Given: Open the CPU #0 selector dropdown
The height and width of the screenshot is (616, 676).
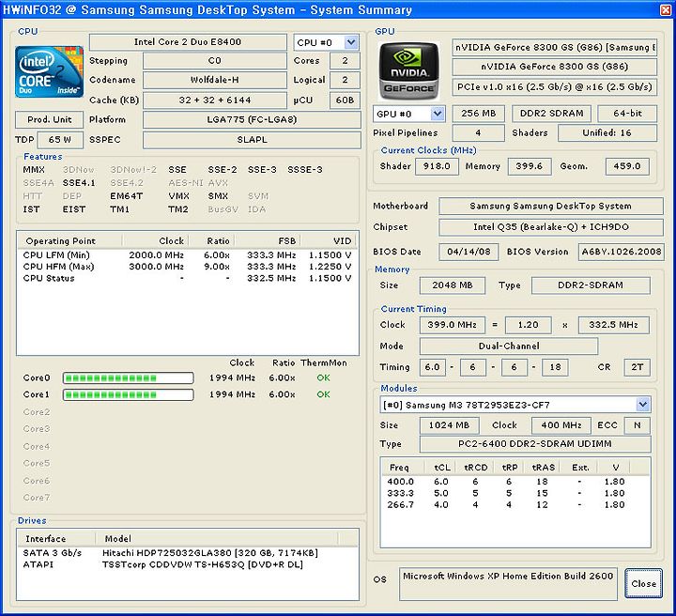Looking at the screenshot, I should click(x=351, y=42).
